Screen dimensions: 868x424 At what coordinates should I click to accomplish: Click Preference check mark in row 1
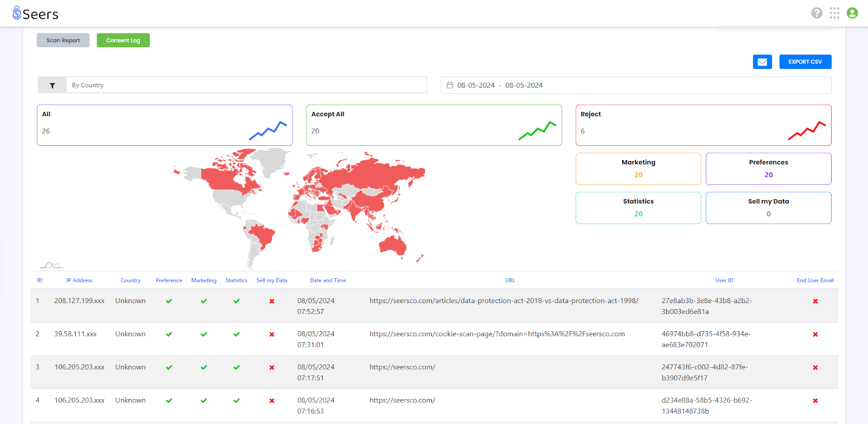(169, 301)
